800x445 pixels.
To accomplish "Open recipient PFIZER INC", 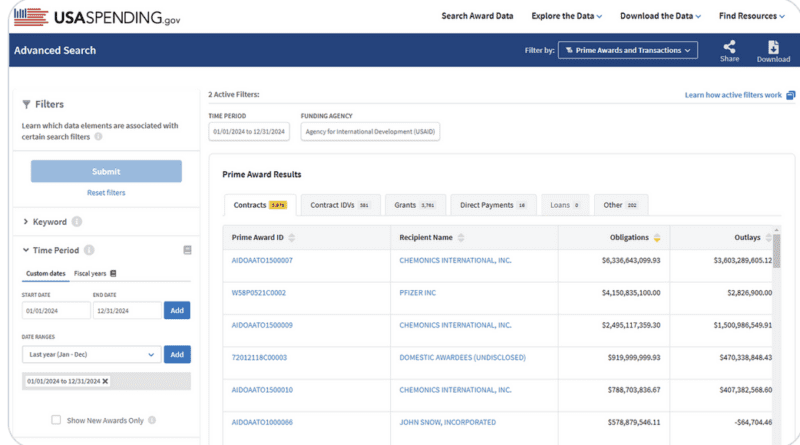I will pos(418,293).
